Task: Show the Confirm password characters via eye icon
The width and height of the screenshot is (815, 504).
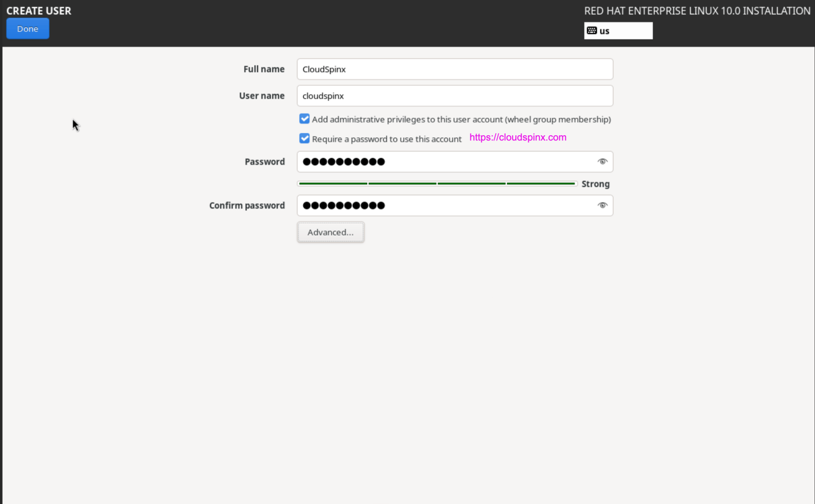Action: point(602,205)
